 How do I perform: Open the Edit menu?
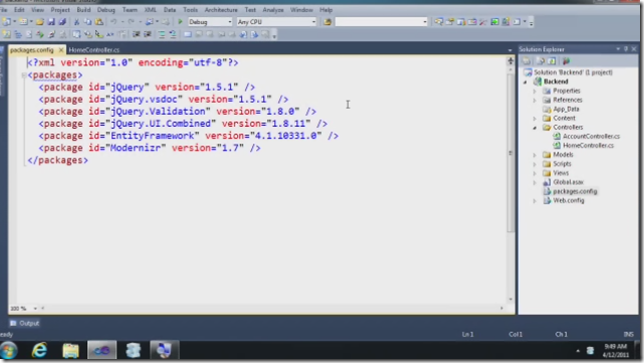click(x=19, y=9)
